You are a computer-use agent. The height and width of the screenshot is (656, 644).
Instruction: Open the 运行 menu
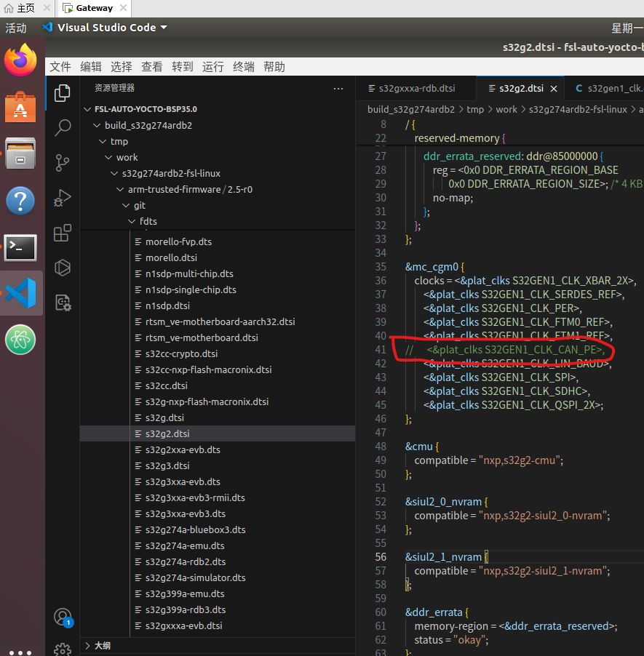click(x=213, y=66)
